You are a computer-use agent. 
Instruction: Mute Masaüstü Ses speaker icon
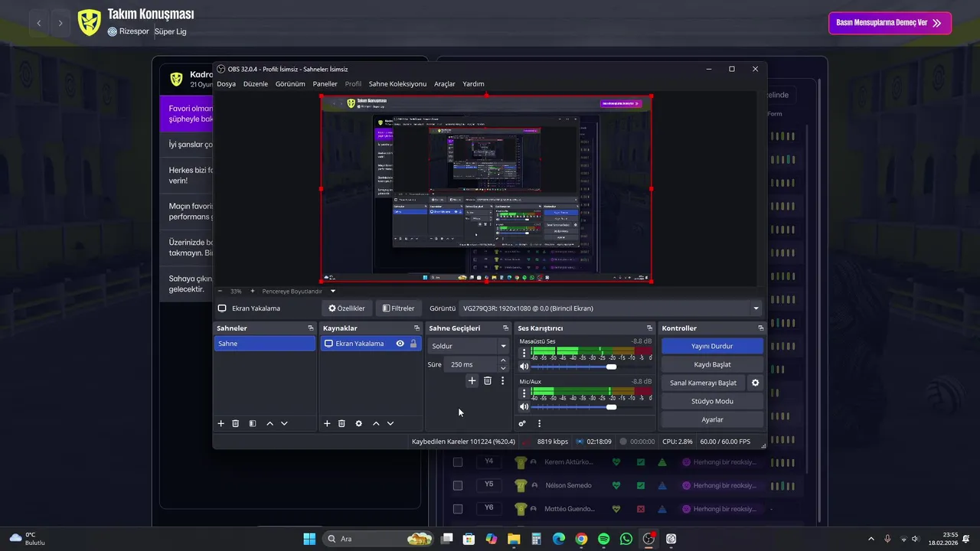coord(524,367)
